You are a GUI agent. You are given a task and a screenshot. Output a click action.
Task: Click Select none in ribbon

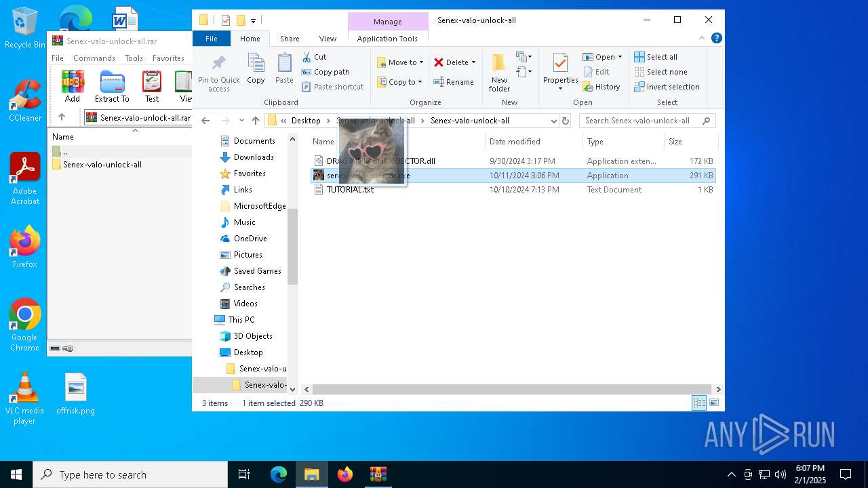pyautogui.click(x=660, y=72)
